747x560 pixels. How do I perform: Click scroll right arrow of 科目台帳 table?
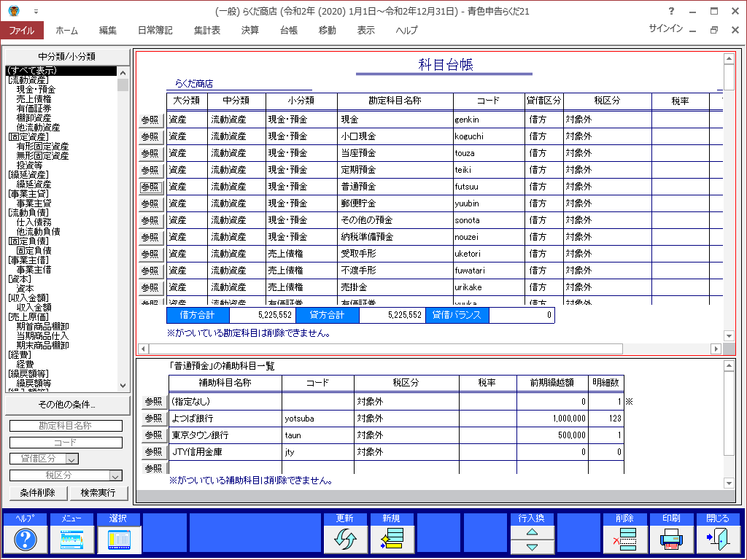[x=716, y=349]
